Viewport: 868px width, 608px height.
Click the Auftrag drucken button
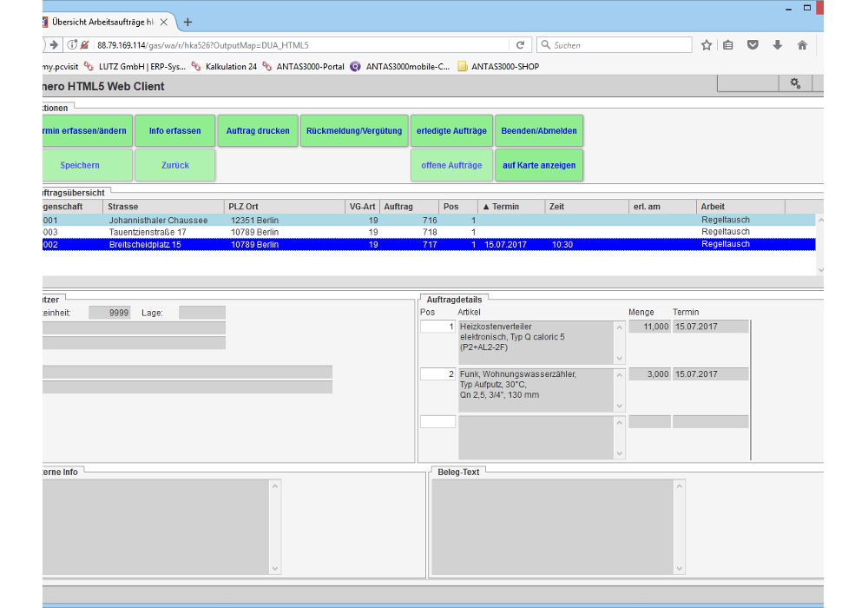[258, 131]
